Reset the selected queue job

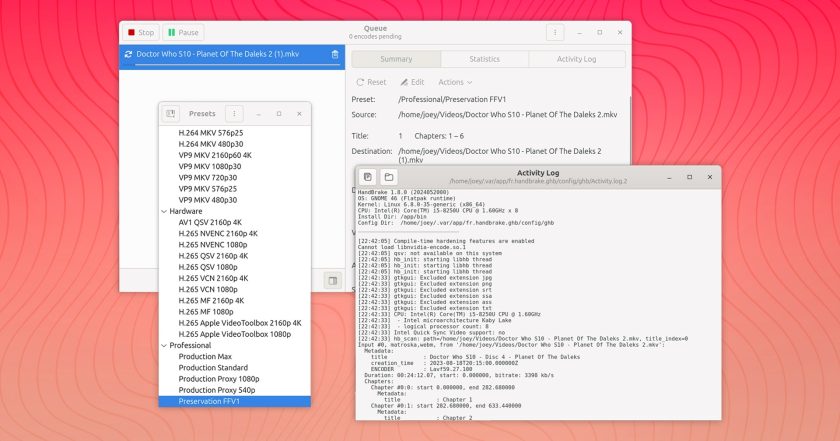point(371,82)
